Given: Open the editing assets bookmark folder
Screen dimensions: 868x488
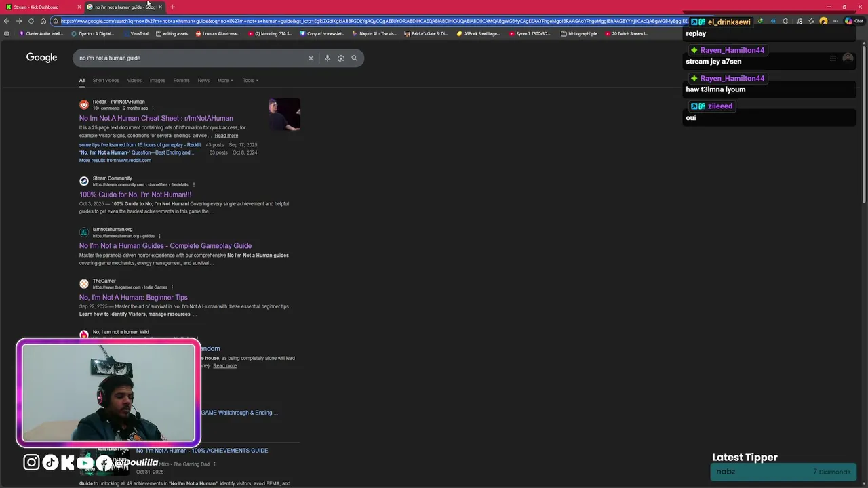Looking at the screenshot, I should pos(172,33).
